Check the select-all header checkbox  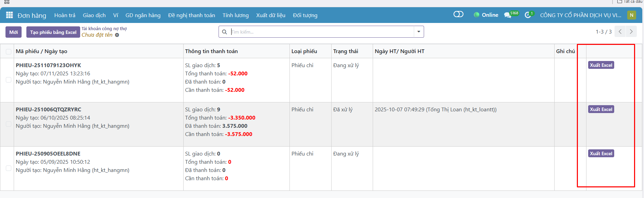[x=9, y=51]
